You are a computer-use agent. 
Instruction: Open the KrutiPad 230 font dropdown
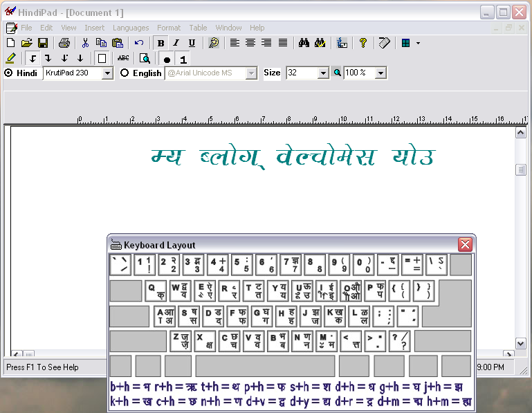(x=107, y=73)
